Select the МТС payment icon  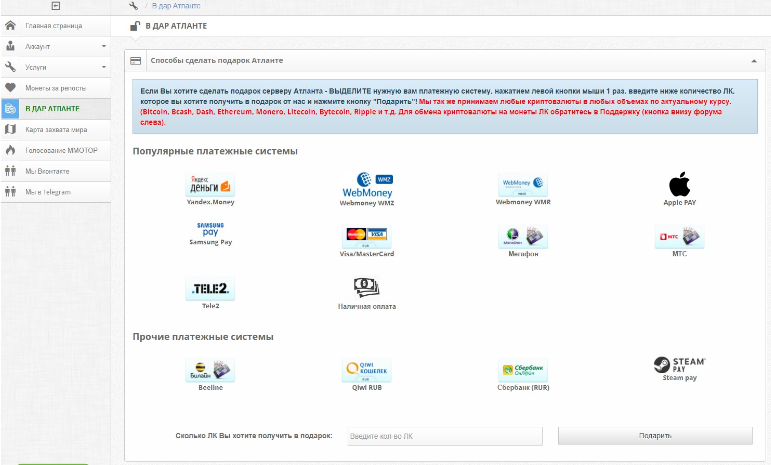[x=680, y=237]
